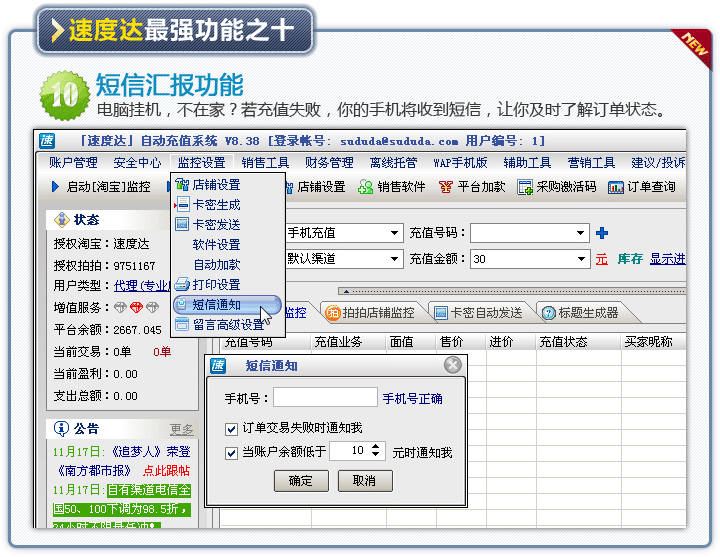Click the first gray diamond 增值服务 icon

120,307
